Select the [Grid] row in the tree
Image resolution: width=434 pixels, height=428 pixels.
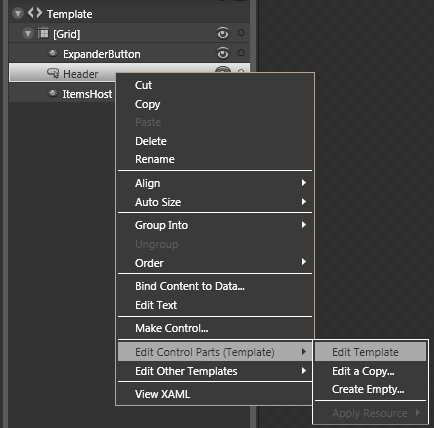point(129,34)
